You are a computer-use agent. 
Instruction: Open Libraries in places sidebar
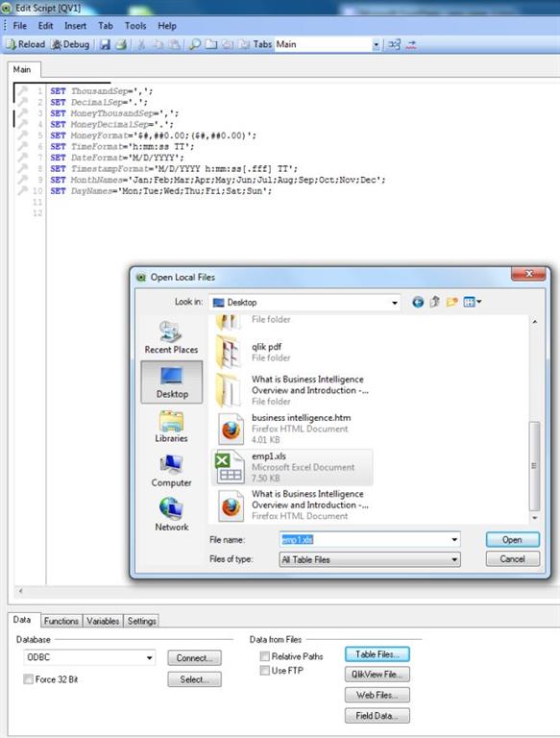click(171, 427)
